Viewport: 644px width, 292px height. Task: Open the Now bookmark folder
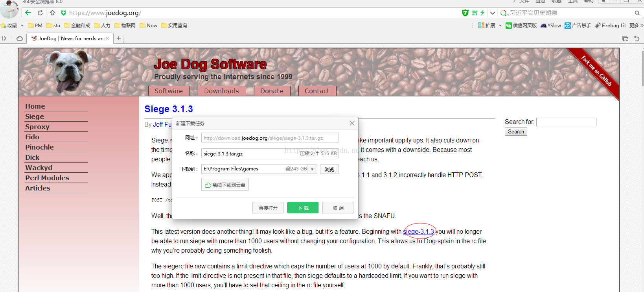tap(148, 26)
